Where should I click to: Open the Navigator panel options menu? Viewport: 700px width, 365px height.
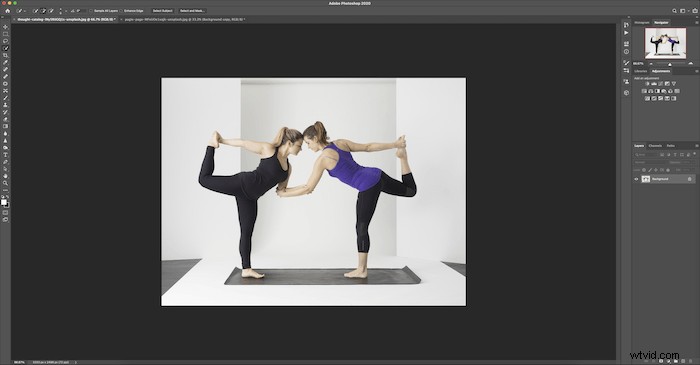(x=696, y=22)
